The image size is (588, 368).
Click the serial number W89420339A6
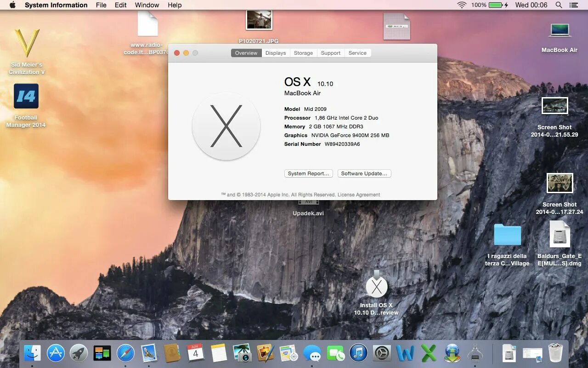[x=342, y=144]
